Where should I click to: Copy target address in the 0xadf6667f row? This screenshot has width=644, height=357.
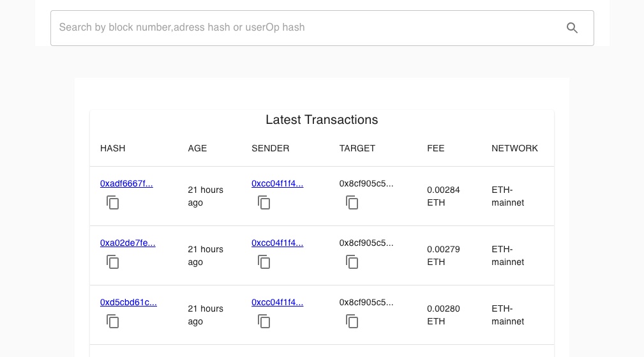pos(352,203)
